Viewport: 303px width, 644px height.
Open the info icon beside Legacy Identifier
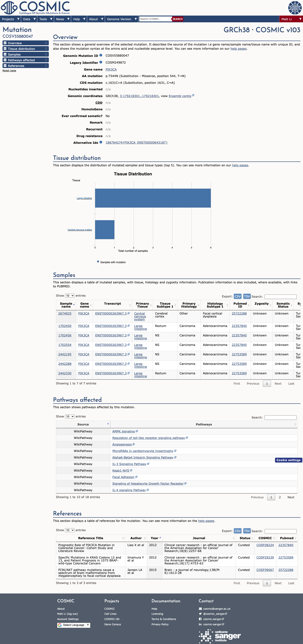tap(101, 62)
